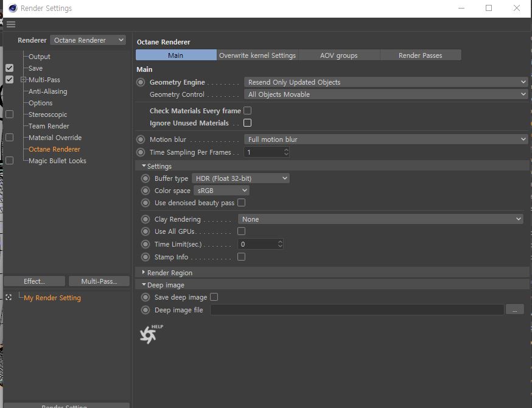This screenshot has width=532, height=408.
Task: Select Anti-Aliasing in the settings tree
Action: [x=48, y=91]
